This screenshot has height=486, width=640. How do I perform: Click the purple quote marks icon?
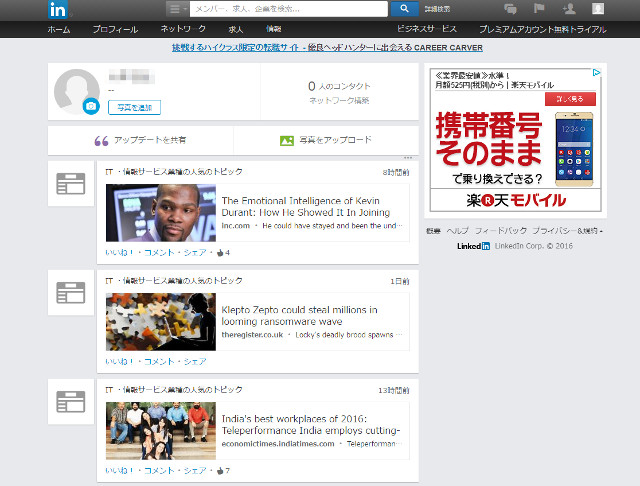pos(101,141)
